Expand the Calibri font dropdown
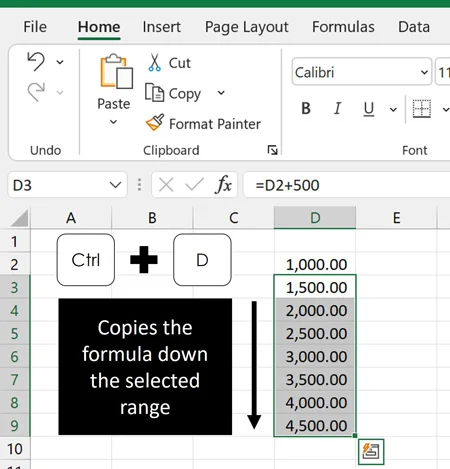 (424, 72)
